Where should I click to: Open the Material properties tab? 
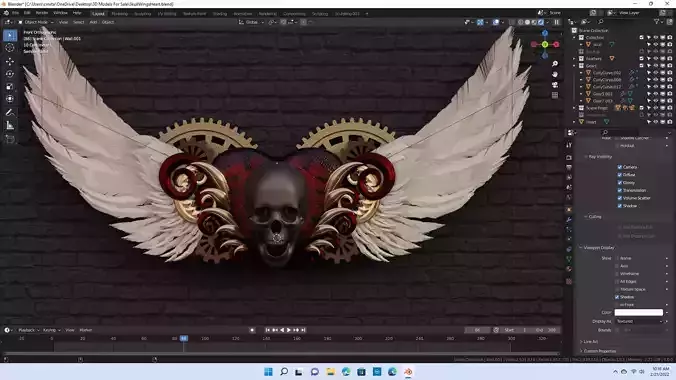point(569,269)
